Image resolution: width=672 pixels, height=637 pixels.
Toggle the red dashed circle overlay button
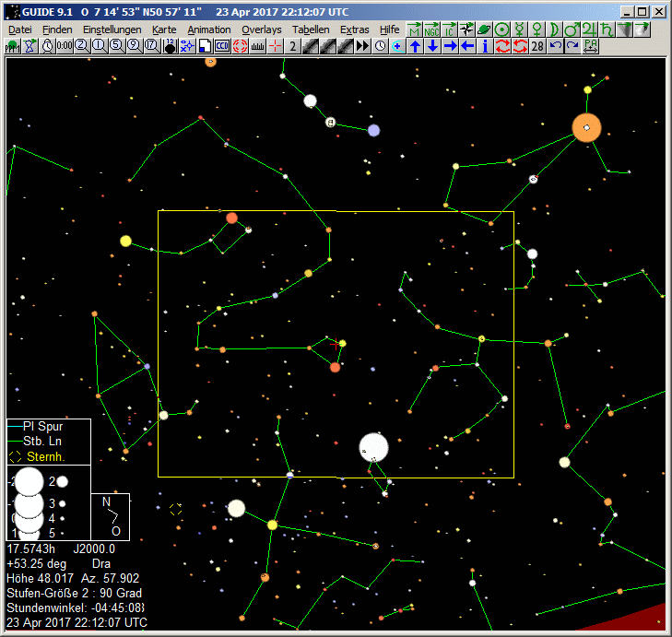[x=240, y=46]
